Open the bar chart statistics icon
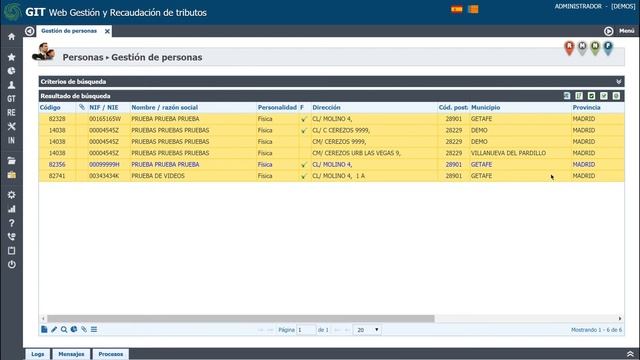Screen dimensions: 640x360 coord(11,209)
